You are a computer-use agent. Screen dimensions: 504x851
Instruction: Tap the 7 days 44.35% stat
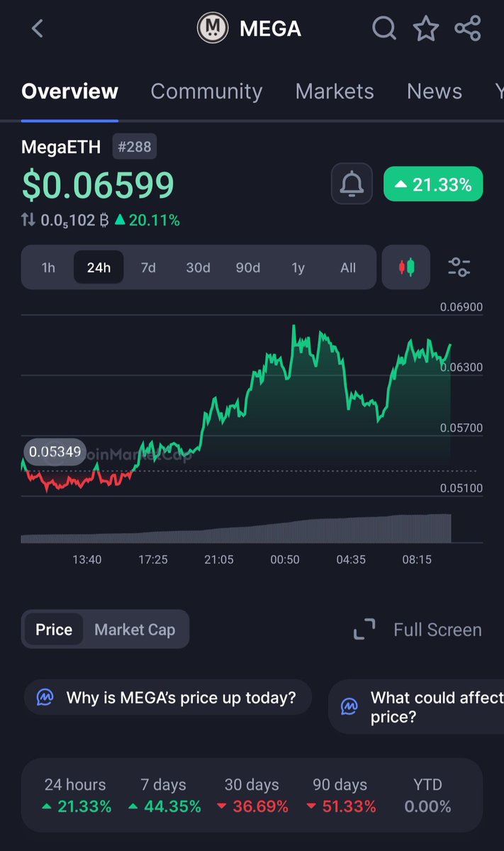click(164, 796)
